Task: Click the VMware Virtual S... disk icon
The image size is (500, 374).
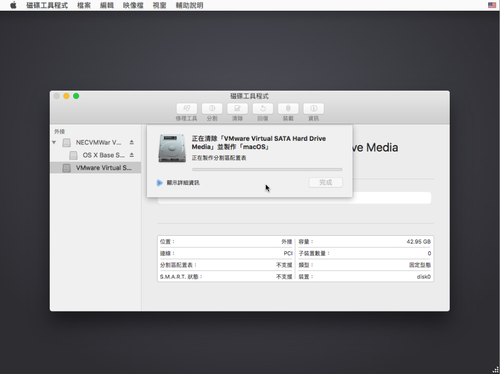Action: click(67, 168)
